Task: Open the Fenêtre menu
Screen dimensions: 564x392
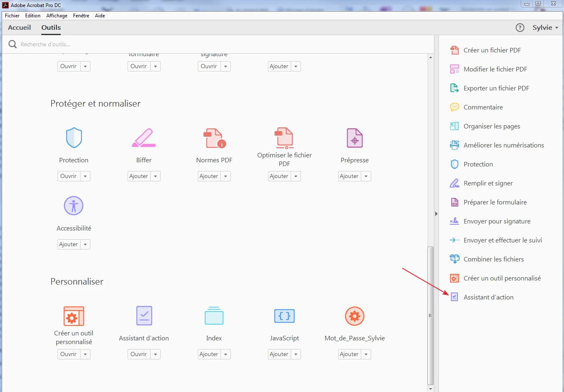Action: click(81, 16)
